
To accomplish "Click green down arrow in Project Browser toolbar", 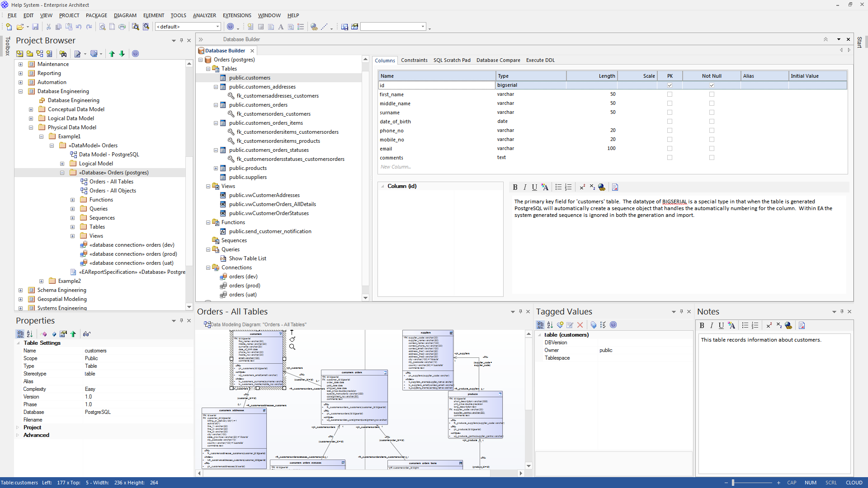I will 122,54.
